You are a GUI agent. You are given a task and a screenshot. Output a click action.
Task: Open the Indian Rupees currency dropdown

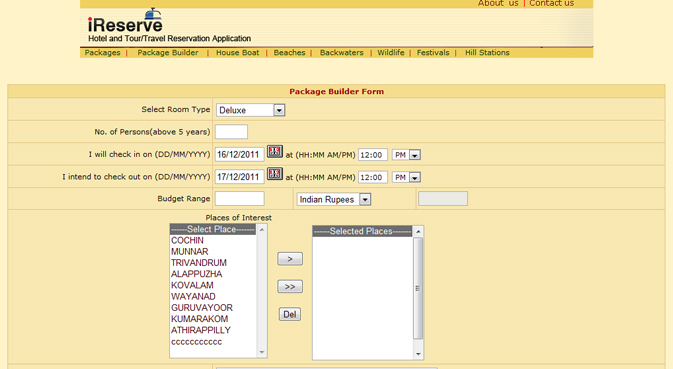(365, 200)
